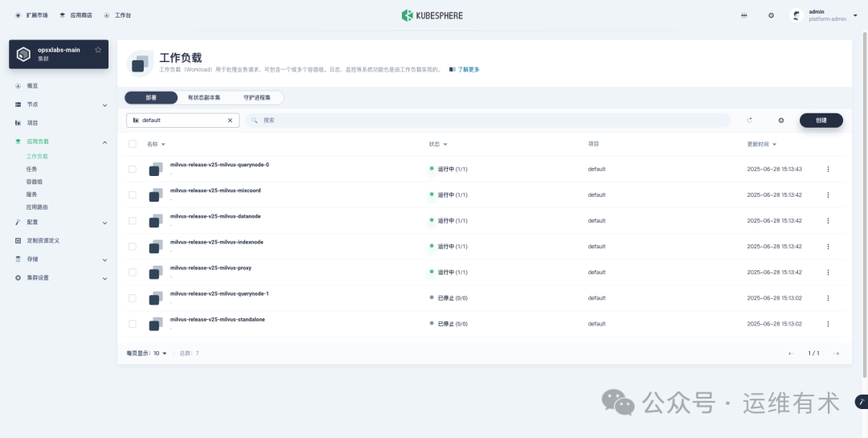The height and width of the screenshot is (438, 868).
Task: Open the admin account dropdown arrow
Action: [855, 15]
